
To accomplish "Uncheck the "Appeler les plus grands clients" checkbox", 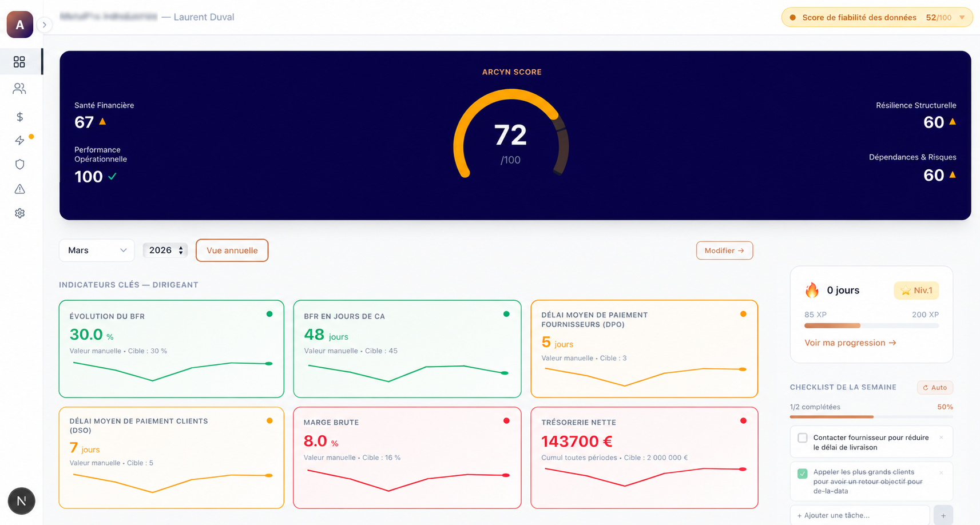I will point(803,474).
